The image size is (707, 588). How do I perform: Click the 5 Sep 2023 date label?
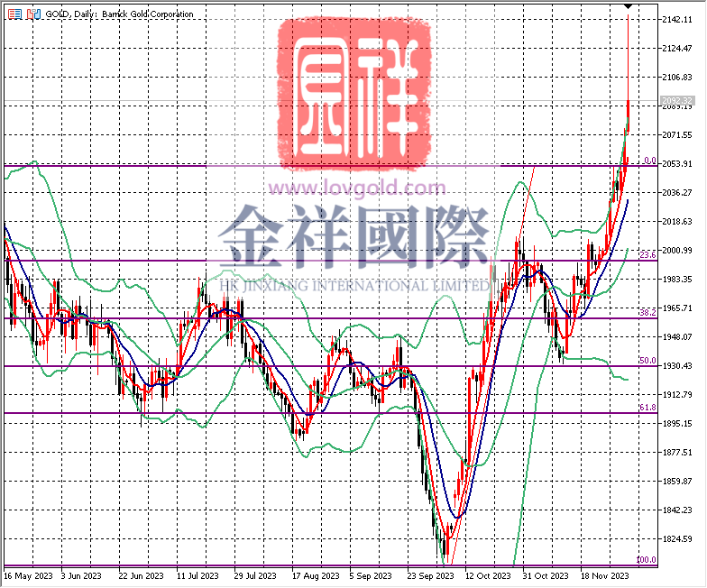371,575
